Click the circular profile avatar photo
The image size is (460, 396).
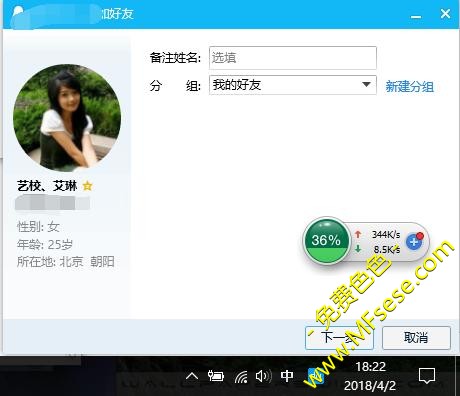[x=67, y=118]
